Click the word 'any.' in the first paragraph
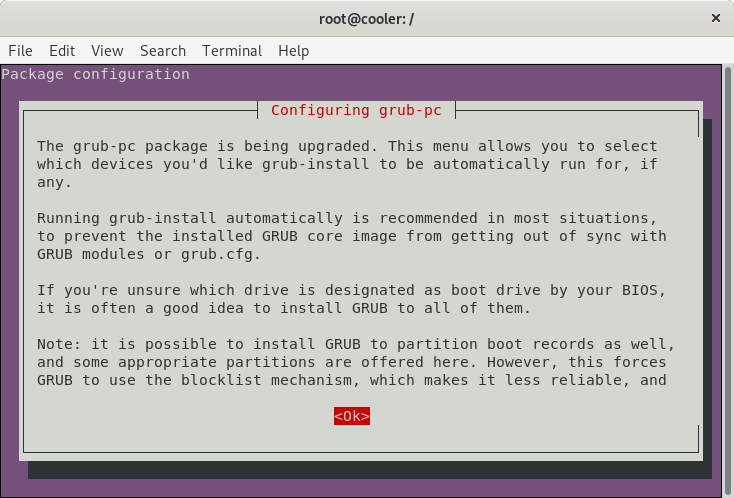Screen dimensions: 734x498 coord(54,183)
